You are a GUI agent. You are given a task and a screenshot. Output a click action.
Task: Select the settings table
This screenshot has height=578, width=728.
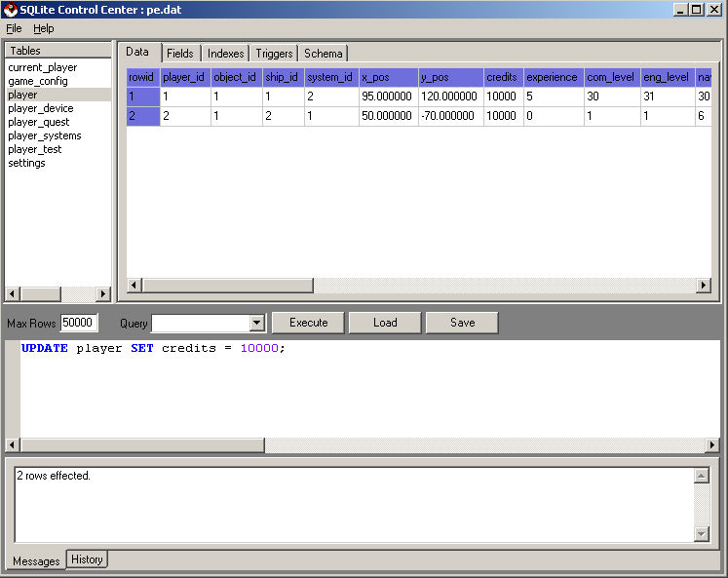point(26,163)
